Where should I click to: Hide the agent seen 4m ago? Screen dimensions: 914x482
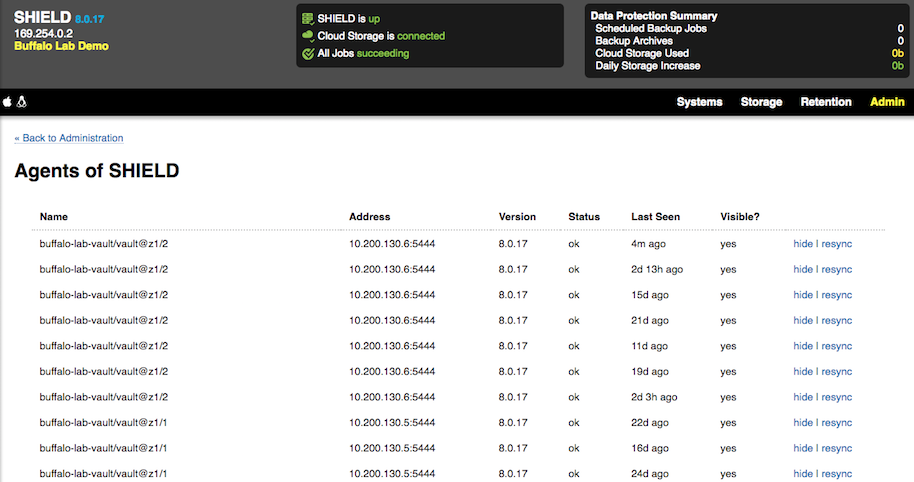803,244
